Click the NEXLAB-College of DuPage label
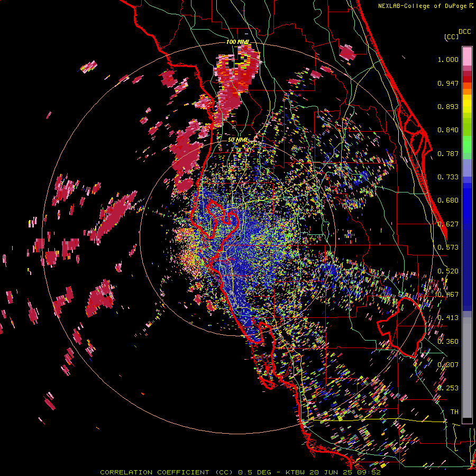Screen dimensions: 476x476 coord(422,6)
